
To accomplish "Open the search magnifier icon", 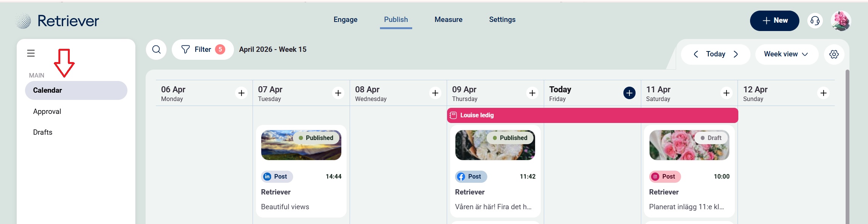I will click(x=156, y=50).
